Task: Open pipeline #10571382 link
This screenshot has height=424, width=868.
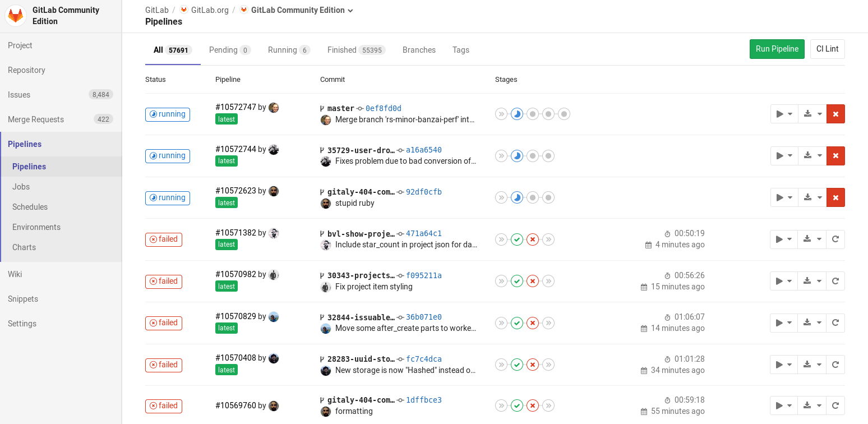Action: tap(236, 233)
